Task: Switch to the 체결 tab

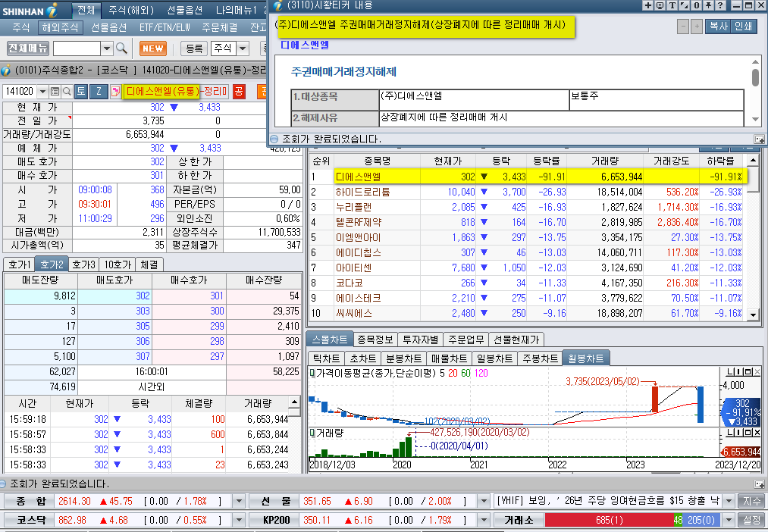Action: [149, 264]
